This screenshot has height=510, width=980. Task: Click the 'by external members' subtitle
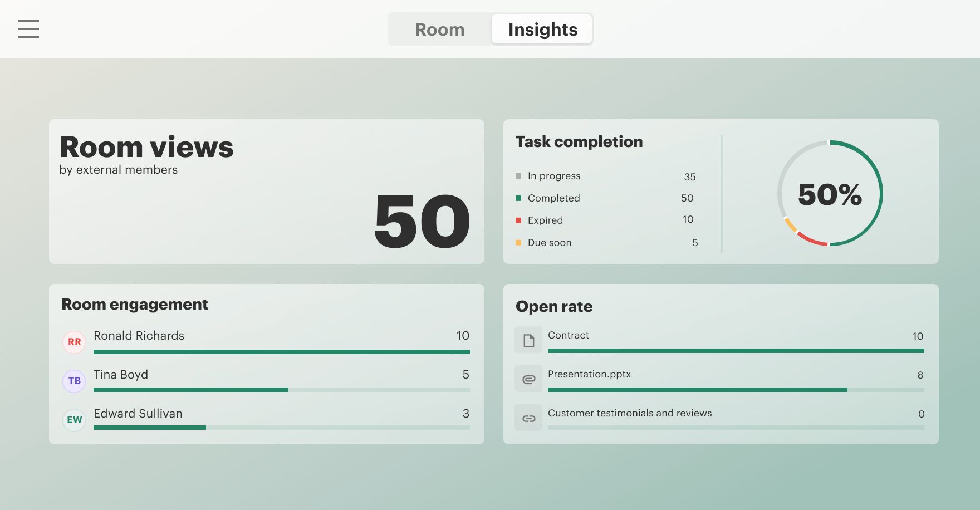(119, 170)
